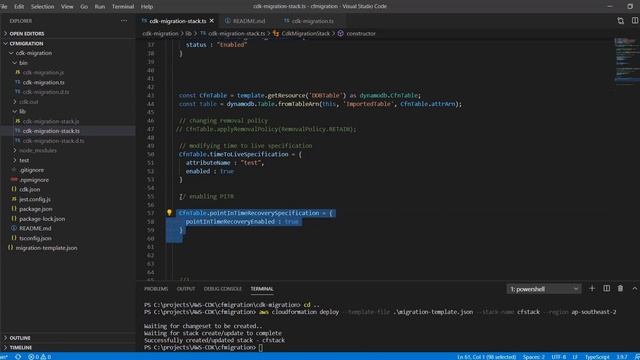Click TypeScript language mode status

pos(597,357)
